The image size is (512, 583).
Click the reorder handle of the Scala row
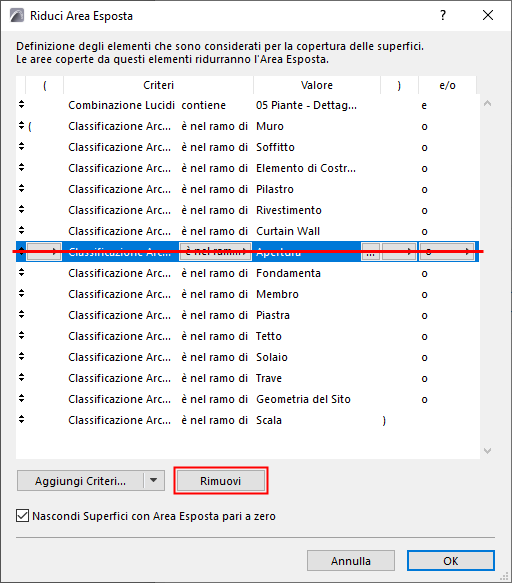22,419
